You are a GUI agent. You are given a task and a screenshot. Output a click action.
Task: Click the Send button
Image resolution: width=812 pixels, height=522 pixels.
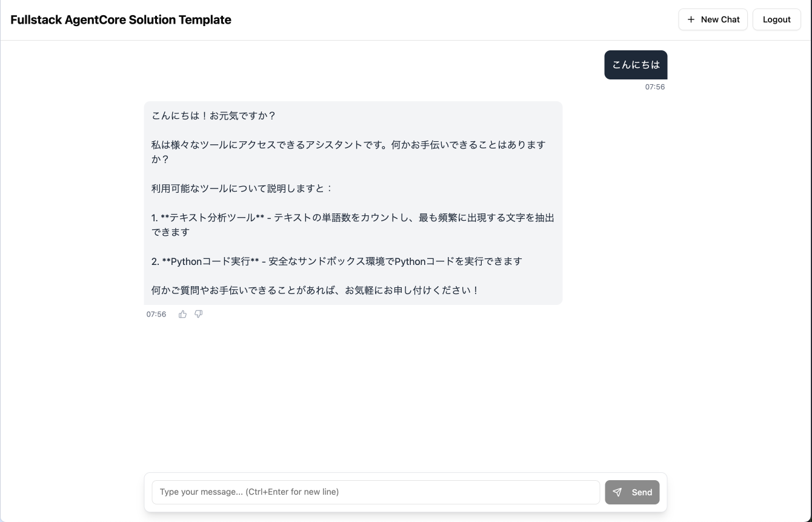(632, 492)
